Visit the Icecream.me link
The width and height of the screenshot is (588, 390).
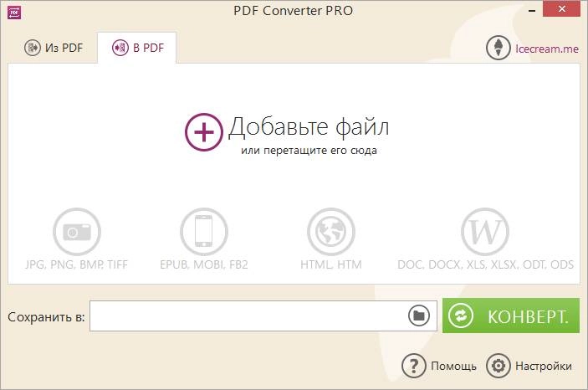[547, 49]
